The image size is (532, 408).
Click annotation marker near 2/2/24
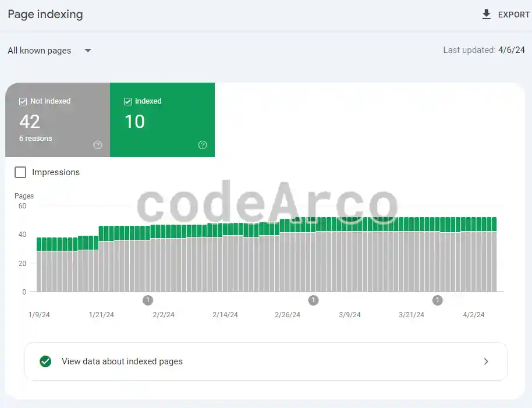click(148, 300)
